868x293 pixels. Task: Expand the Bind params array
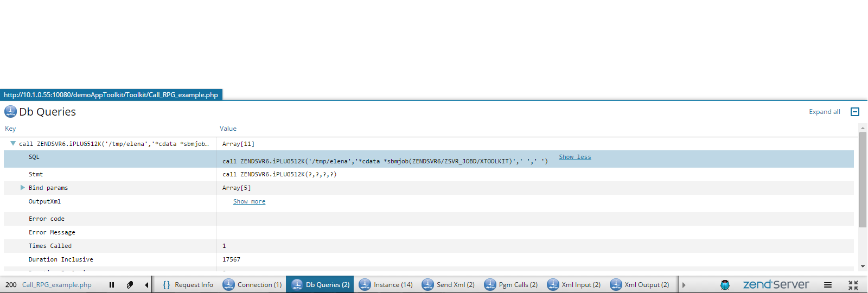(x=23, y=188)
